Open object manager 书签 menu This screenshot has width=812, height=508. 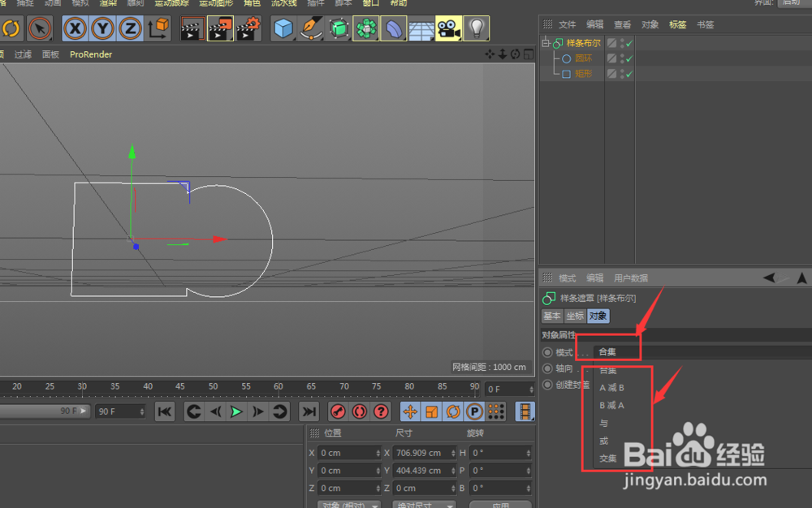(705, 24)
